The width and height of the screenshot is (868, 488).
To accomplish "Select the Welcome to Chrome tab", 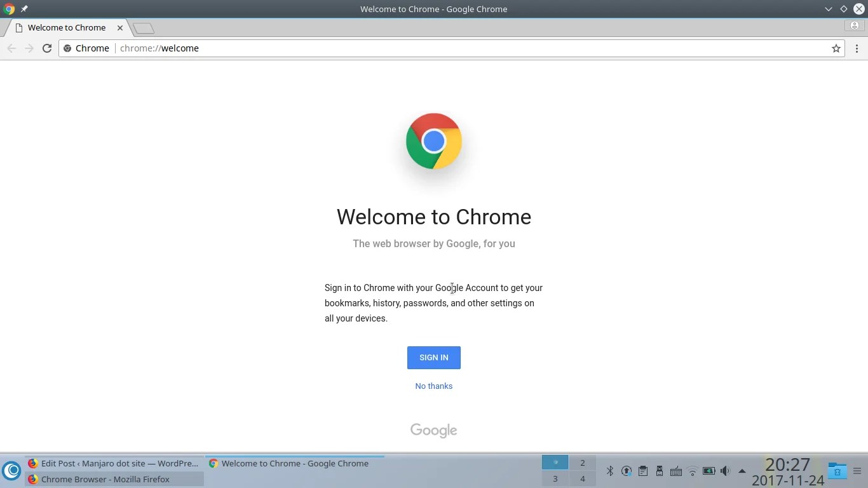I will 67,28.
